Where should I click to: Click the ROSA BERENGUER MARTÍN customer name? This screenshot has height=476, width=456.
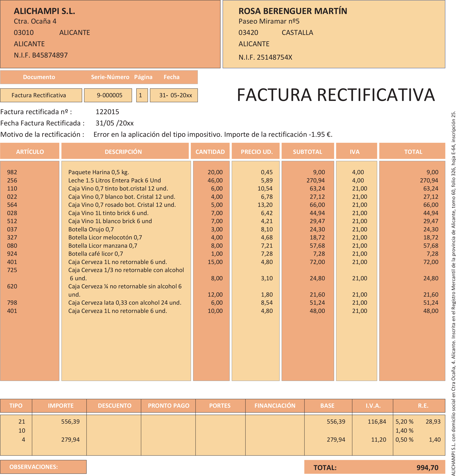(x=292, y=11)
